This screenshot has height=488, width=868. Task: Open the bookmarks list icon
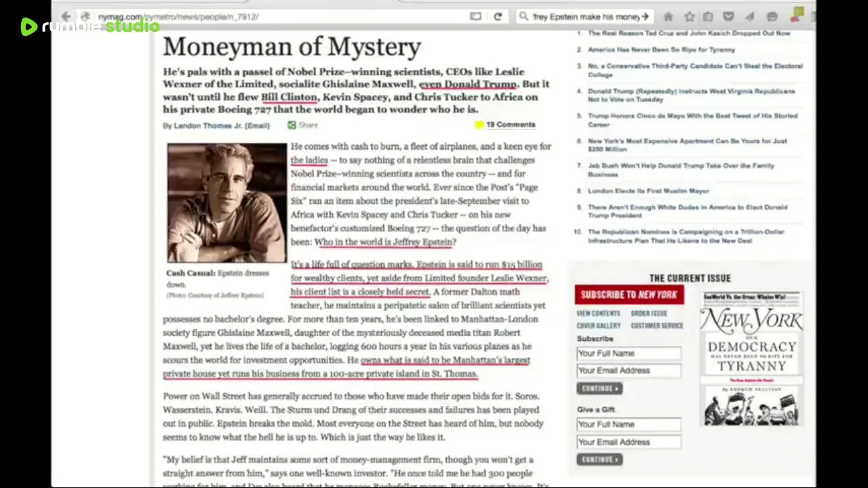[x=708, y=16]
